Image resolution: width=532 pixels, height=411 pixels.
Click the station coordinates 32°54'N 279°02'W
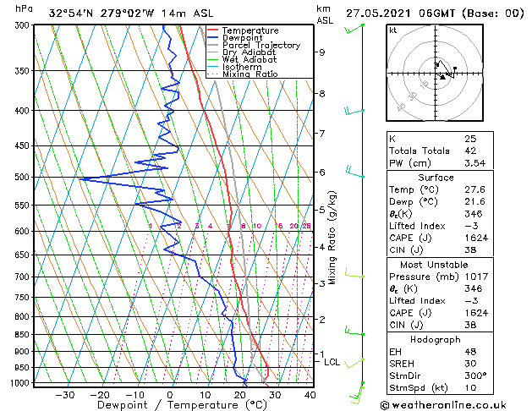[x=101, y=14]
